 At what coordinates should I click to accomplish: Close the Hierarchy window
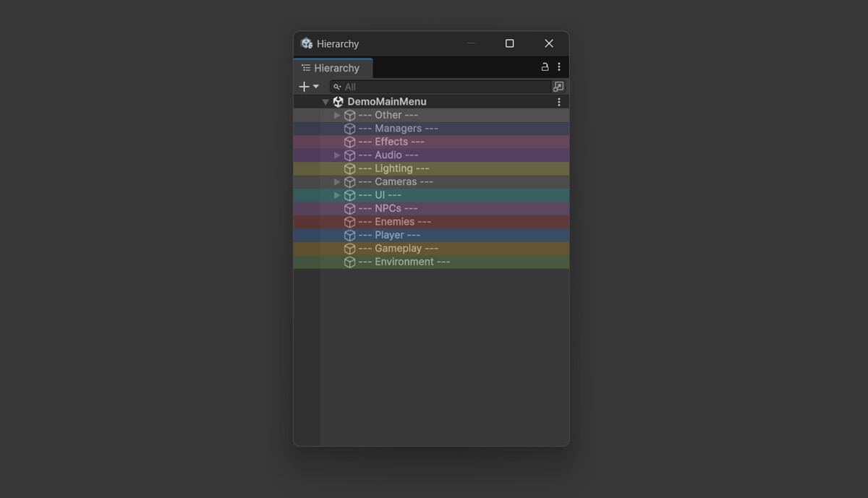point(549,43)
